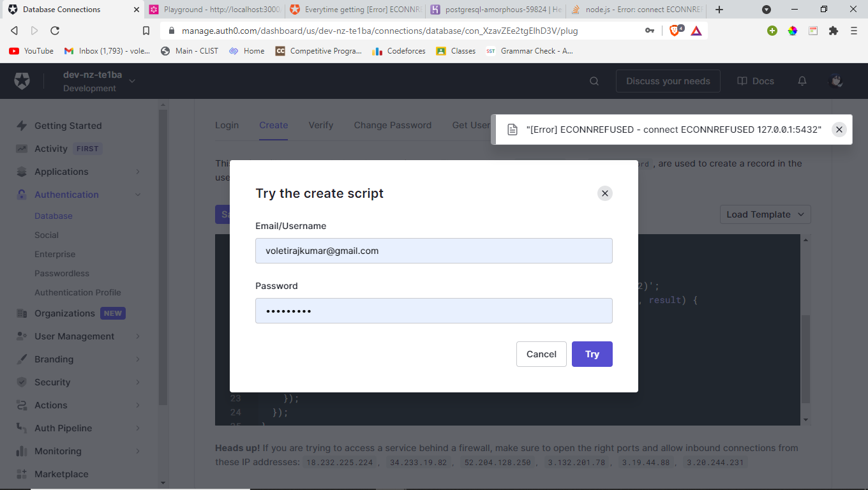Click the Brave Shields icon
Image resolution: width=868 pixels, height=490 pixels.
coord(675,31)
